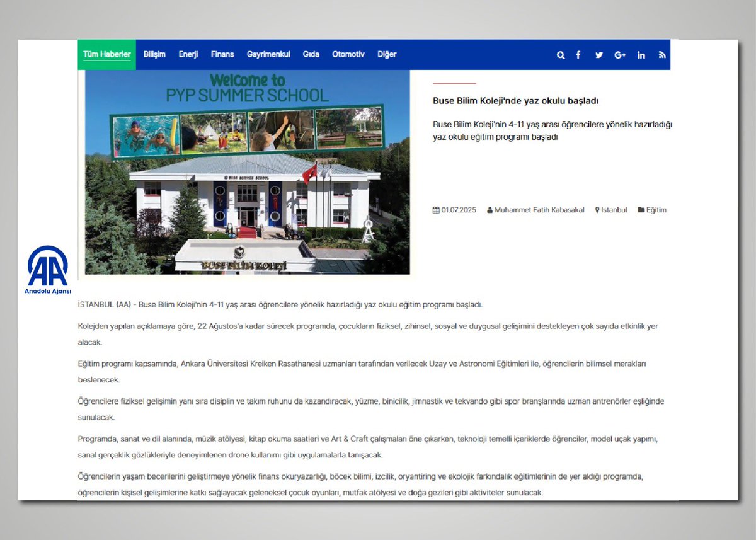Open the search icon in navbar
The width and height of the screenshot is (756, 540).
[x=561, y=55]
